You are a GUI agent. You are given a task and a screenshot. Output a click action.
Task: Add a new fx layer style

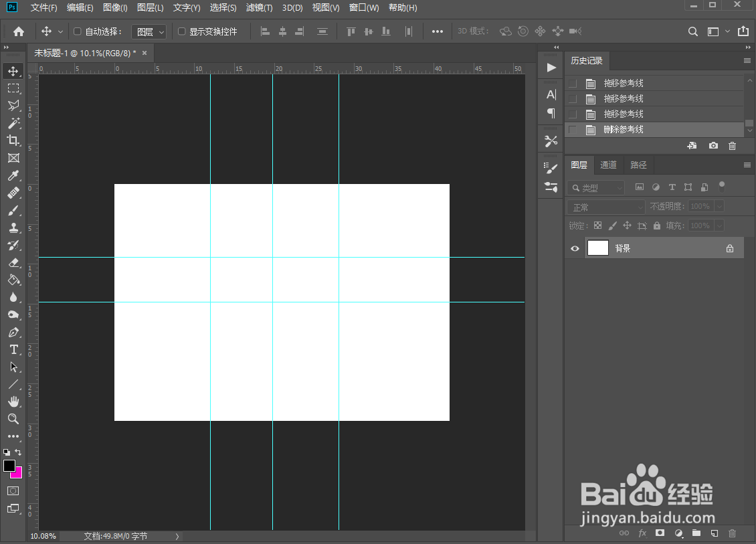[x=642, y=533]
